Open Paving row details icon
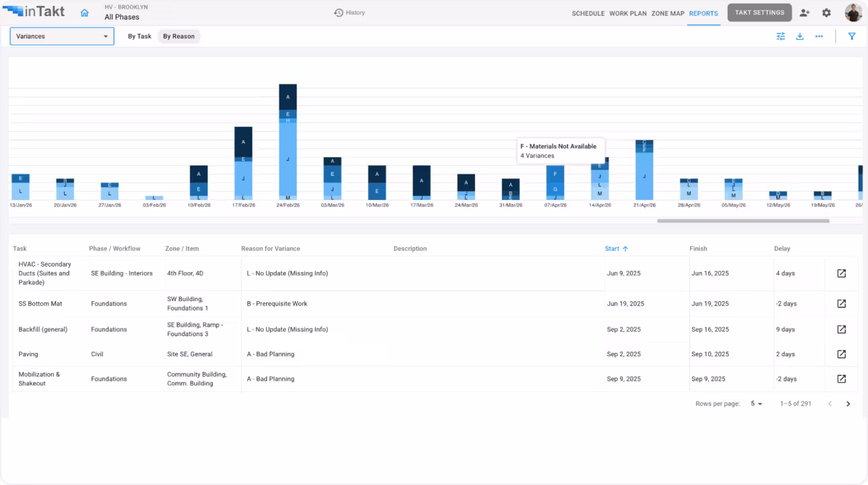Screen dimensions: 868x485 point(841,354)
